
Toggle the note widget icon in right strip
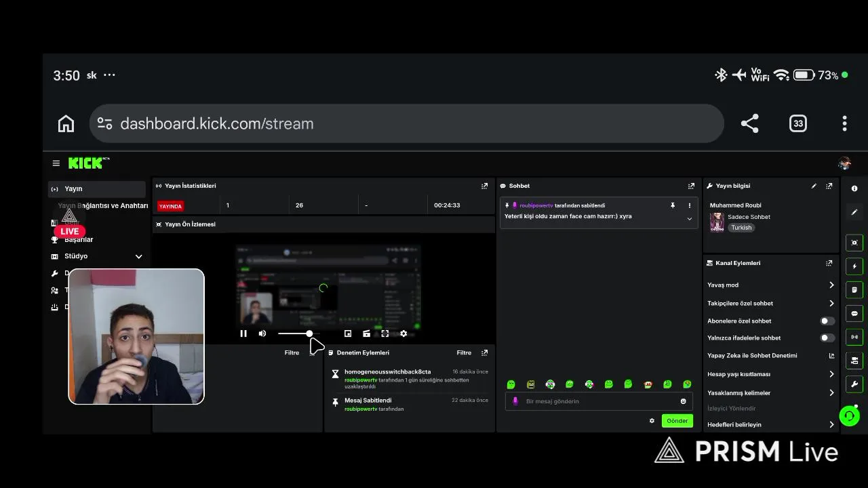click(854, 290)
